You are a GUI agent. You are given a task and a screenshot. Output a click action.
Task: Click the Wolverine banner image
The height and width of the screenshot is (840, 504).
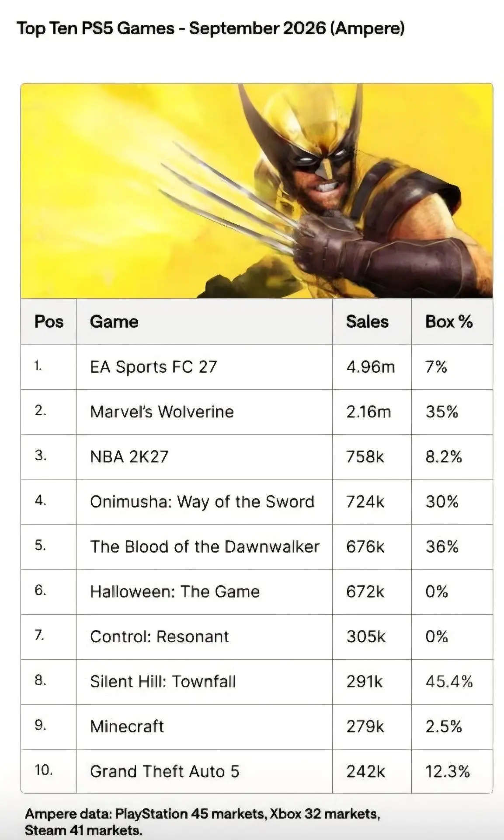point(257,191)
